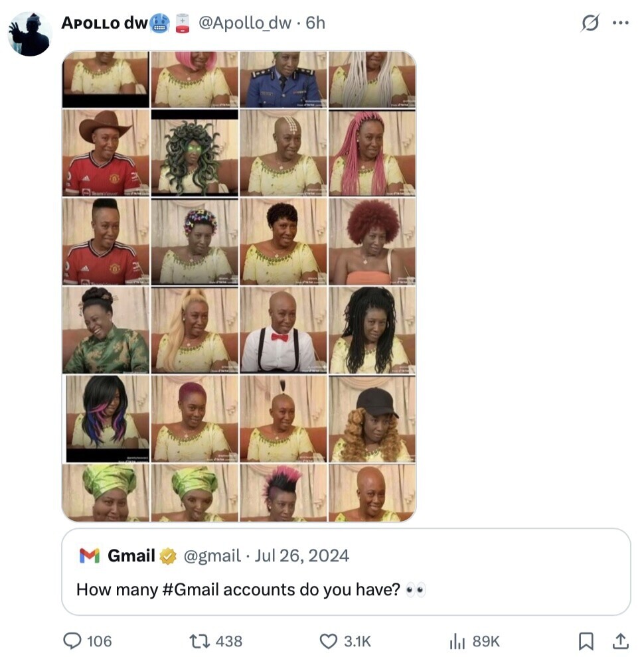Viewport: 644px width, 657px height.
Task: Click the share upload icon
Action: (621, 640)
